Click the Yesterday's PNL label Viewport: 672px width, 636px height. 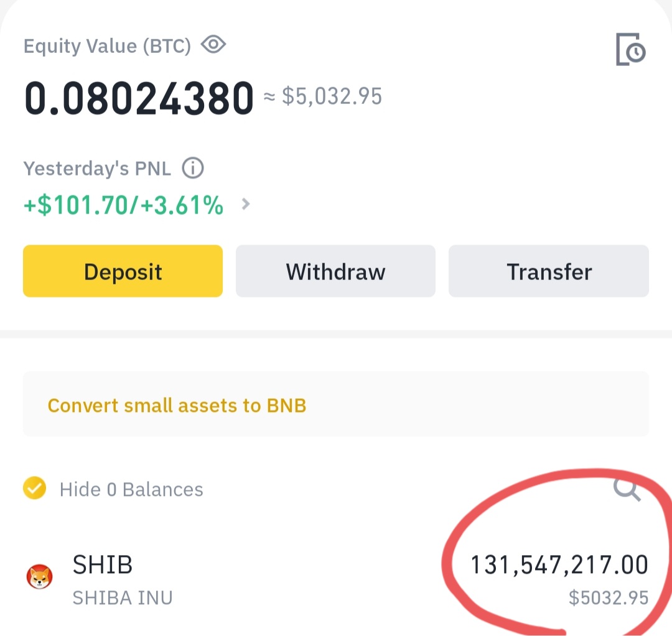(97, 169)
